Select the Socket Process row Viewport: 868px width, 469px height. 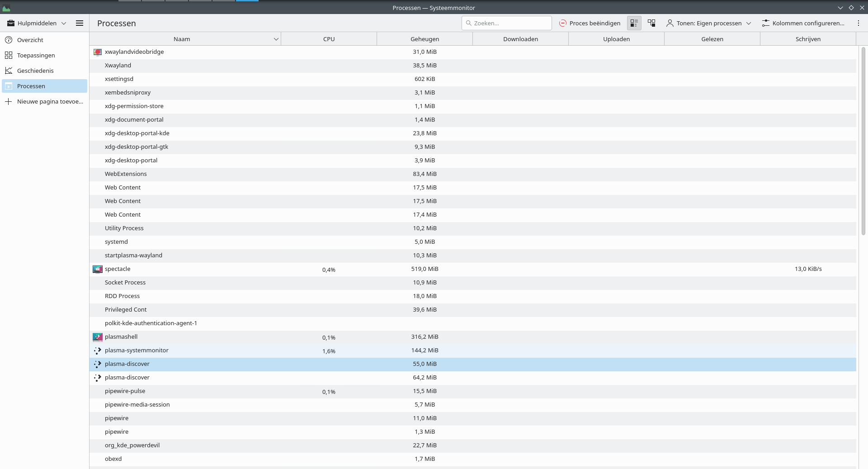tap(472, 283)
